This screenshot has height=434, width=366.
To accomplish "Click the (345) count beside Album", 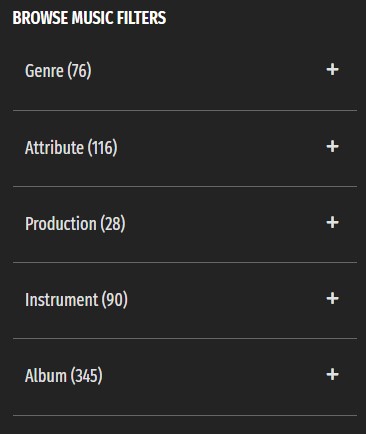I will (x=87, y=376).
